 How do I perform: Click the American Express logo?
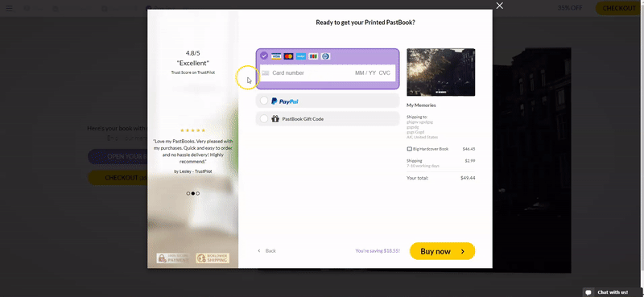coord(301,56)
